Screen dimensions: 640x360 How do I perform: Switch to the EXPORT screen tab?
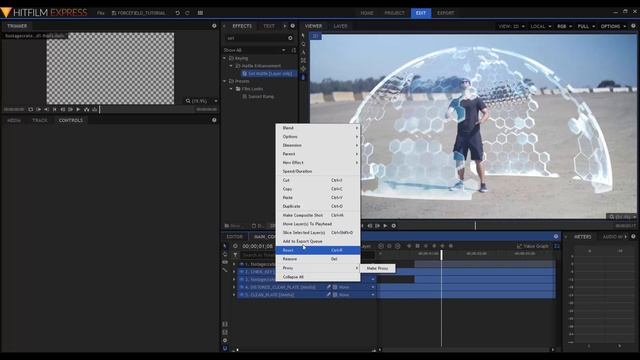[445, 13]
